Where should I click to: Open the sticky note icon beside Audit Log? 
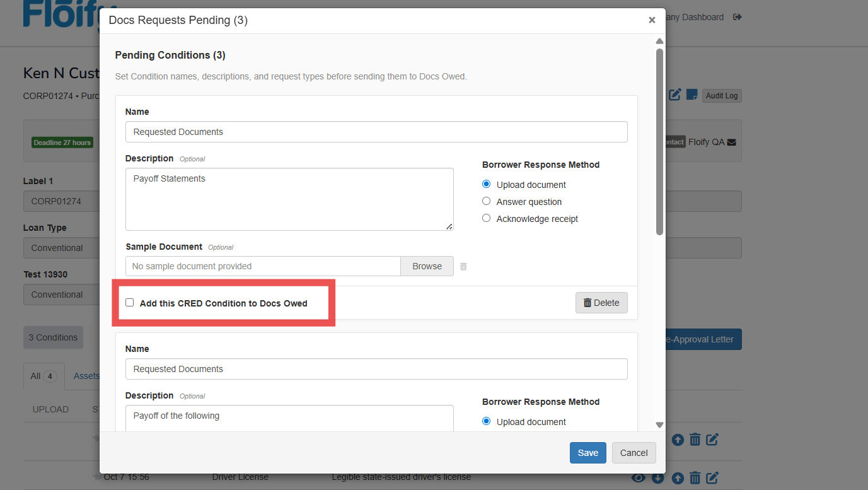tap(692, 95)
